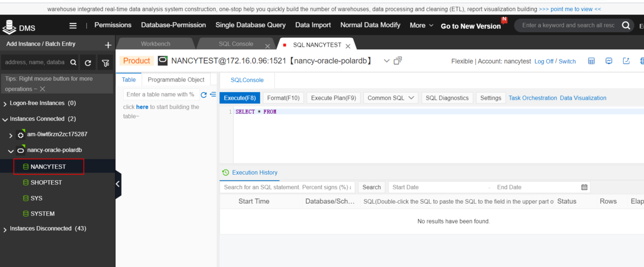Open the table grid icon at top right

point(591,61)
